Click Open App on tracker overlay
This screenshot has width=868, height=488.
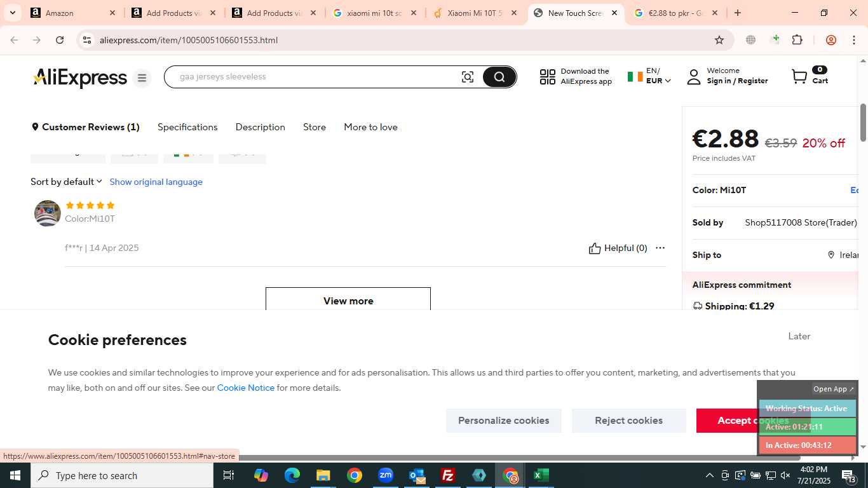click(834, 389)
